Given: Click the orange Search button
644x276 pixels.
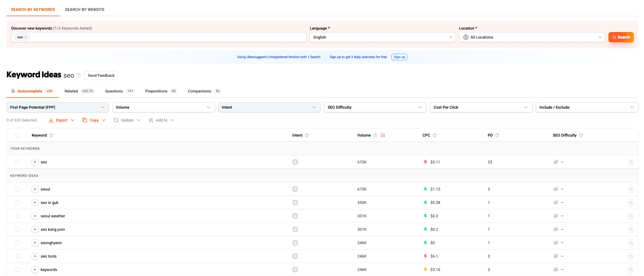Looking at the screenshot, I should (x=621, y=37).
